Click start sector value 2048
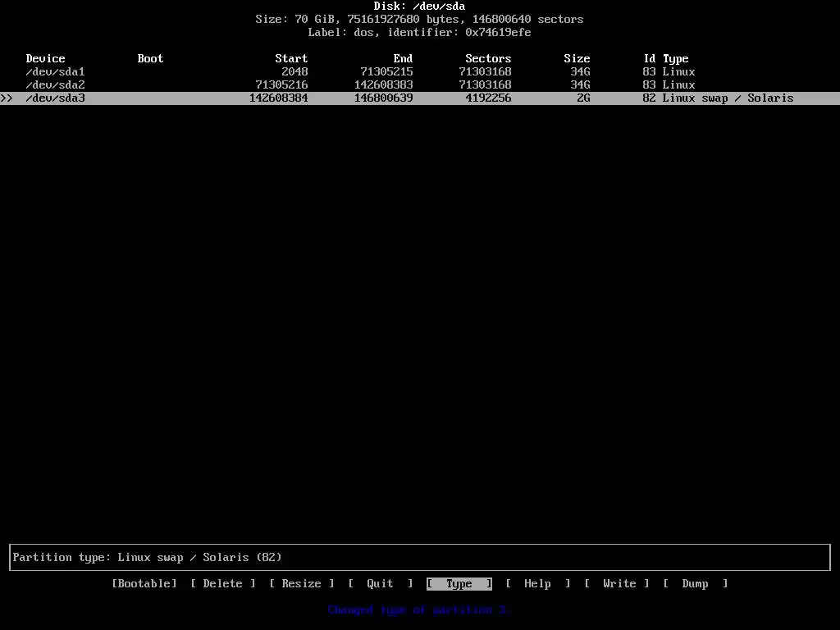840x630 pixels. 294,72
